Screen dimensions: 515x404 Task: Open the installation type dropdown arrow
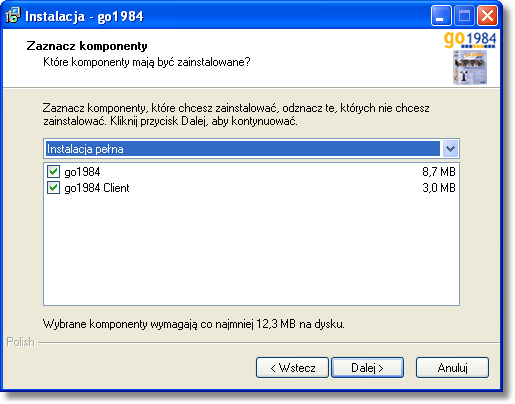450,149
